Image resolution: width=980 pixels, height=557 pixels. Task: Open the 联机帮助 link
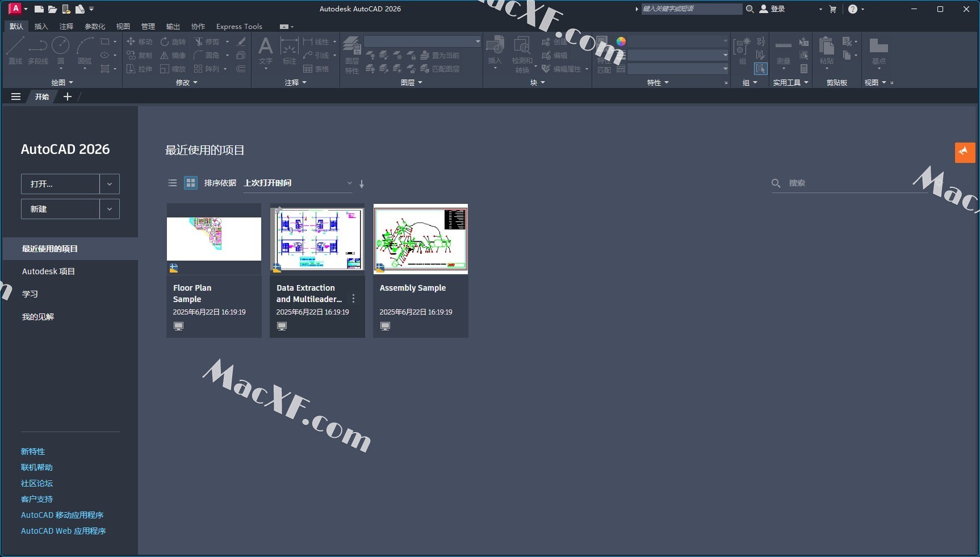(x=37, y=467)
